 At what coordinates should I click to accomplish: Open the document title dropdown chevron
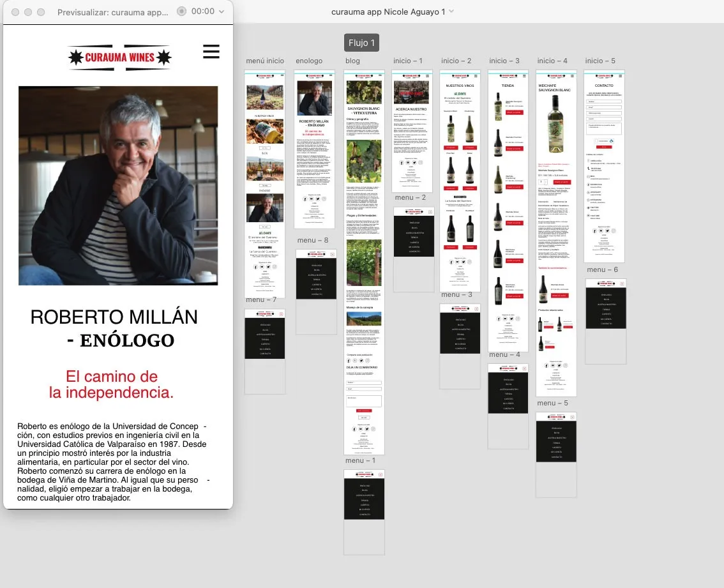451,11
